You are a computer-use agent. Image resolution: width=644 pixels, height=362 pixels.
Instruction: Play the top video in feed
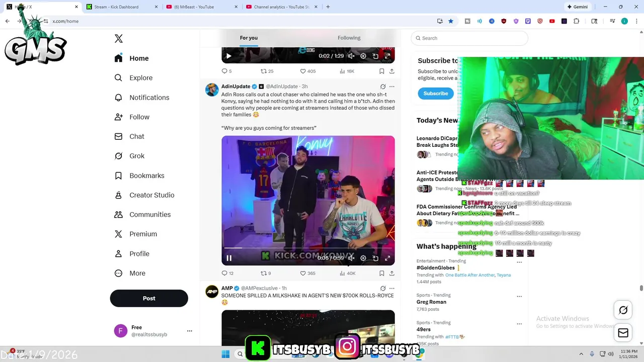228,56
